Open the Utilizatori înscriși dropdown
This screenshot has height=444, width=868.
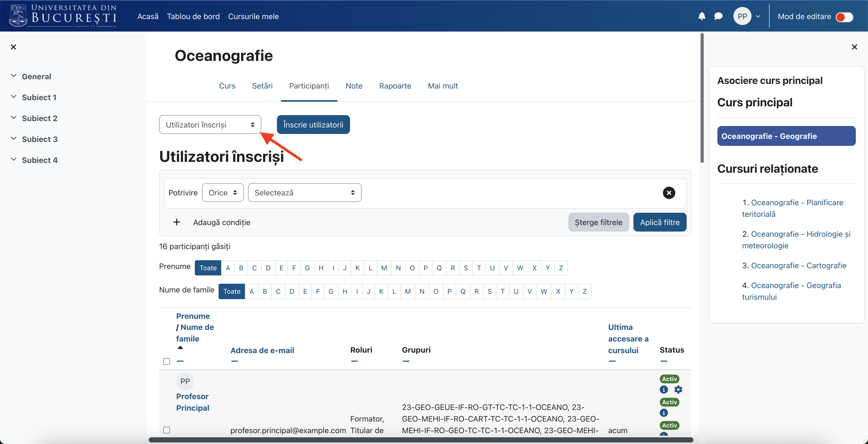[210, 124]
